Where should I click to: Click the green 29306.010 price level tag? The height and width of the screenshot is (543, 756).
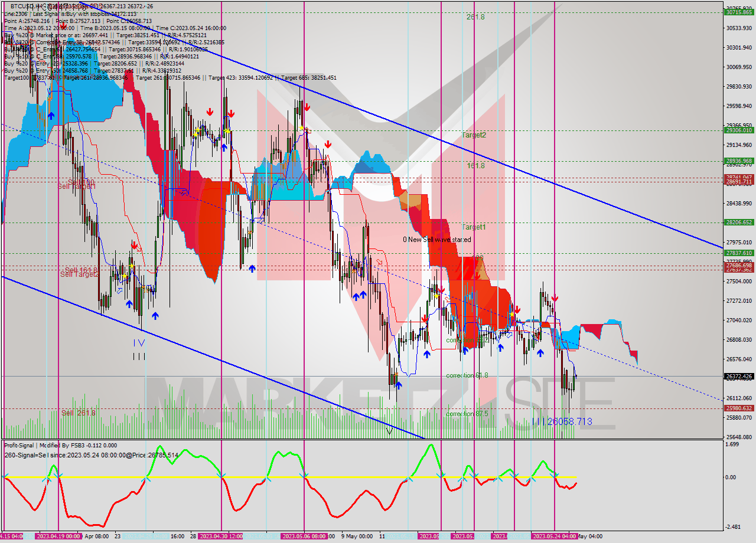[738, 130]
